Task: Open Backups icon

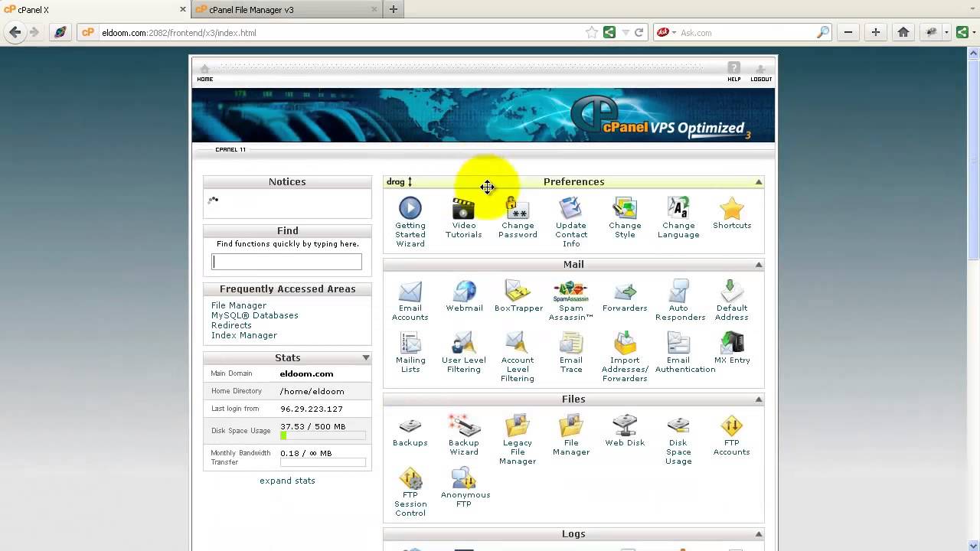Action: pos(410,425)
